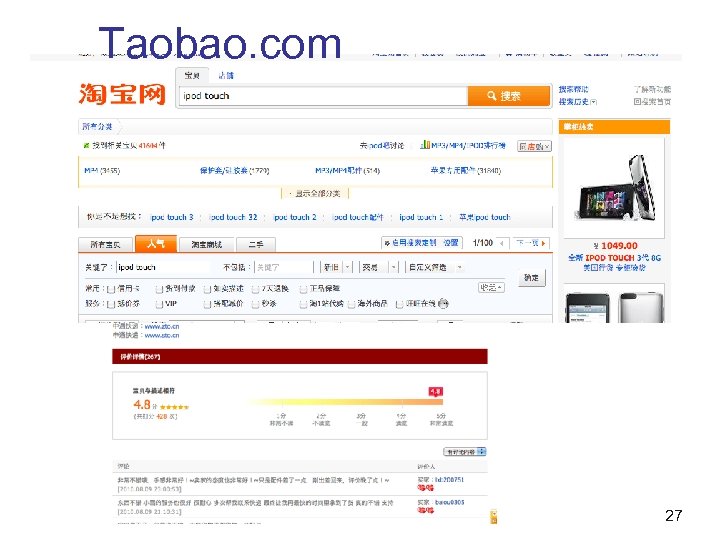Image resolution: width=720 pixels, height=540 pixels.
Task: Click the second www.zto.cn link
Action: click(162, 335)
